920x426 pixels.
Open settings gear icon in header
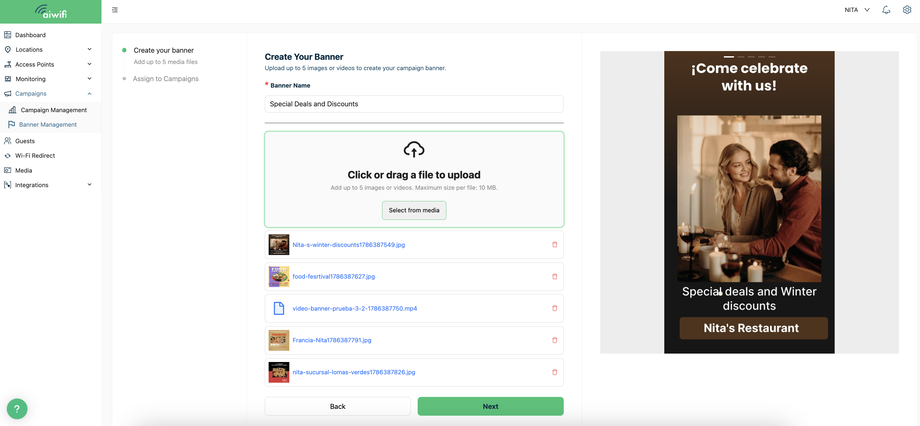[x=907, y=10]
